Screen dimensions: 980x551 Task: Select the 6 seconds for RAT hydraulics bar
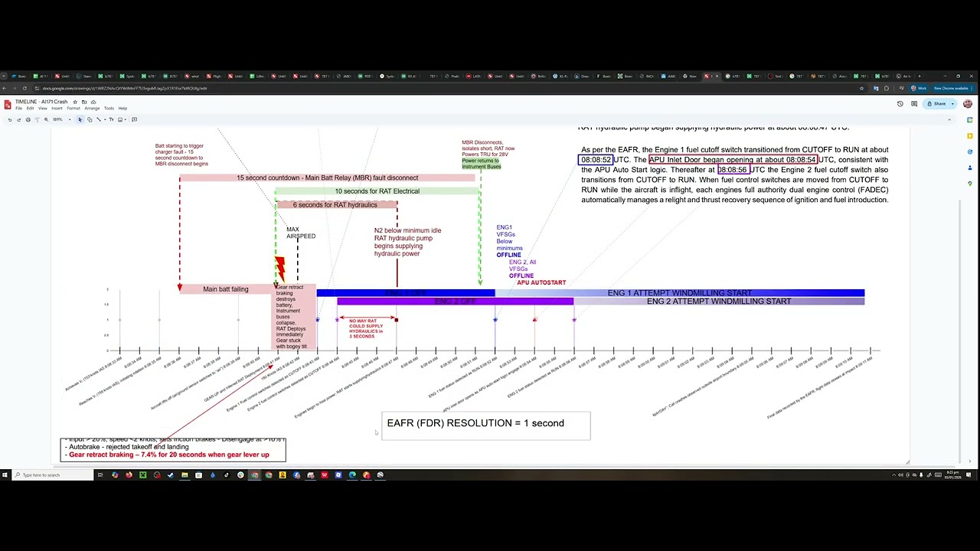coord(335,205)
